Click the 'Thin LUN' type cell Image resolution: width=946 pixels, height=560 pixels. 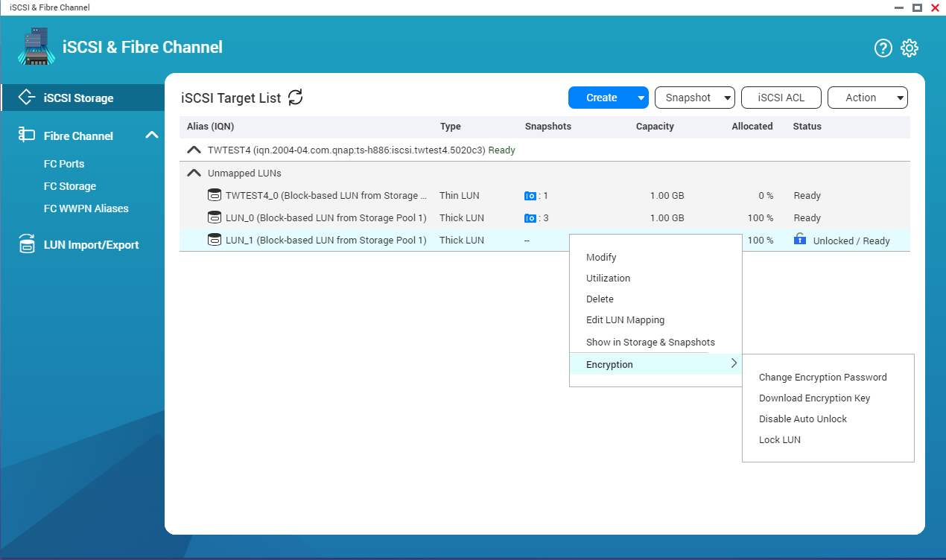[x=460, y=195]
